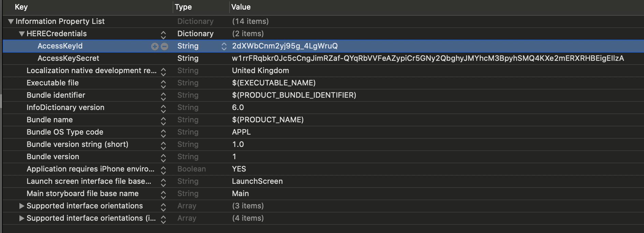Screen dimensions: 644x233
Task: Click the Type column header
Action: pyautogui.click(x=183, y=7)
